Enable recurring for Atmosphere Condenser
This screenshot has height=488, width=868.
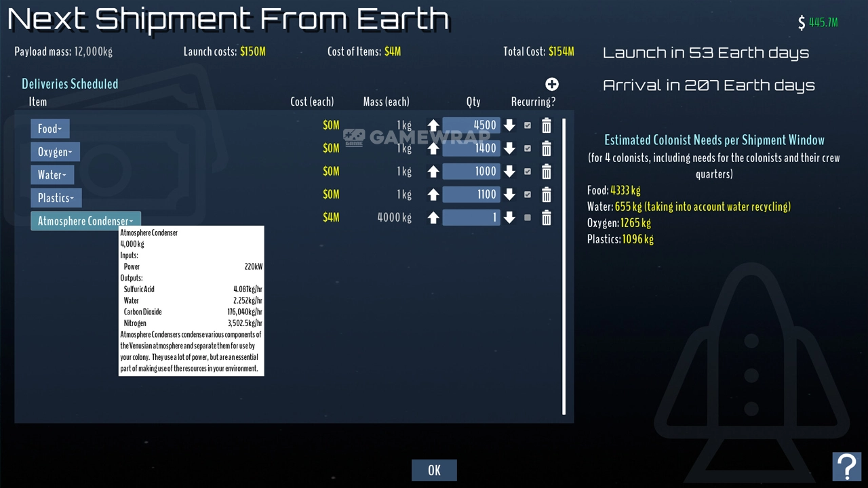[528, 218]
